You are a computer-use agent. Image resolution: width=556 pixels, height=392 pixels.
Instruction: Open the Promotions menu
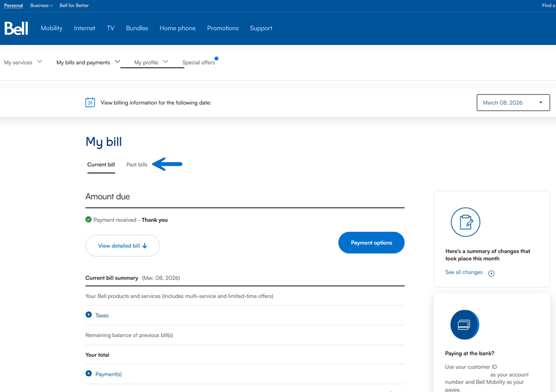(x=223, y=28)
